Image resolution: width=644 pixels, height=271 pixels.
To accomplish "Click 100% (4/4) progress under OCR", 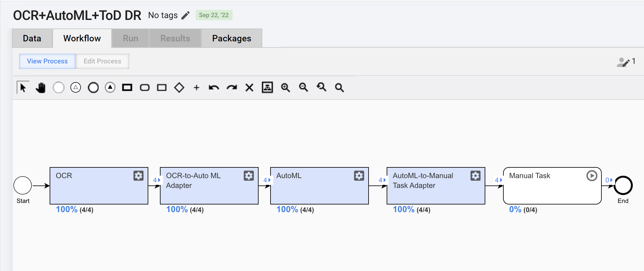I will tap(74, 210).
